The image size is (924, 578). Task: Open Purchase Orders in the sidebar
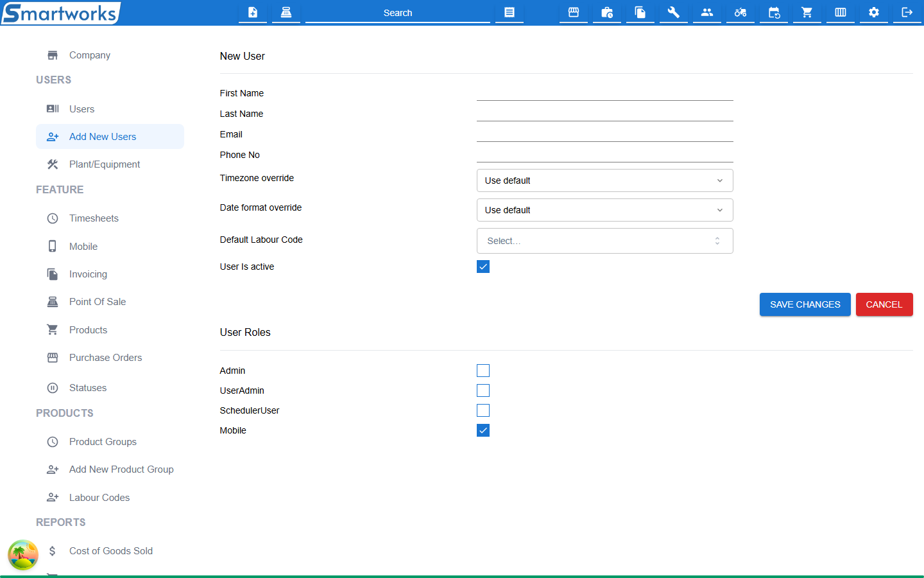tap(110, 358)
